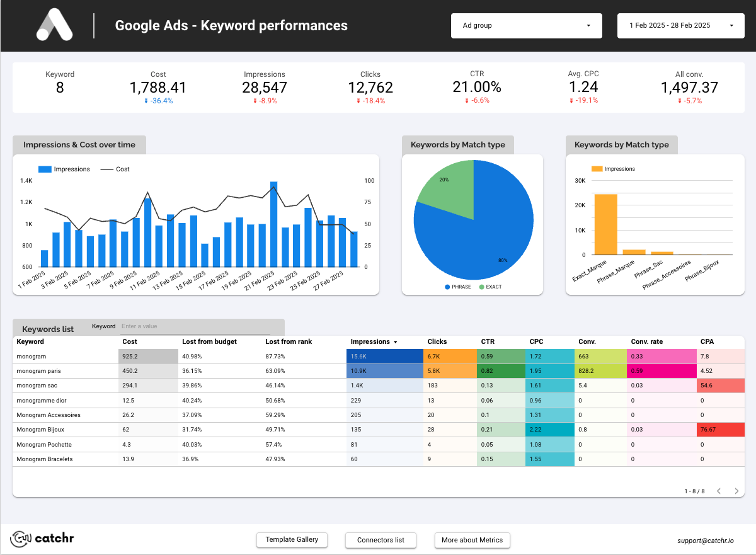Go to next page of the keywords list
Viewport: 756px width, 555px height.
736,490
